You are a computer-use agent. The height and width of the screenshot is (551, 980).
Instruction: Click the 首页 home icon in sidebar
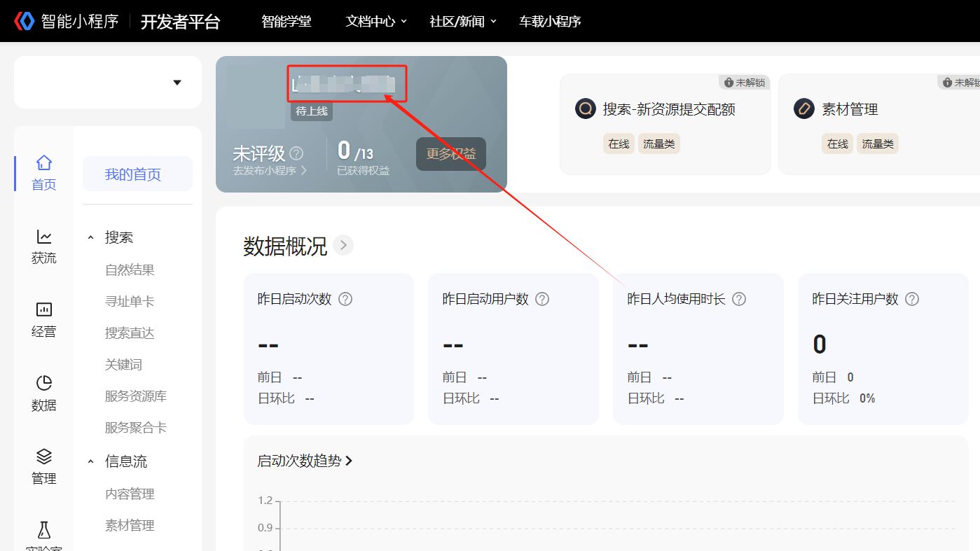click(x=43, y=164)
